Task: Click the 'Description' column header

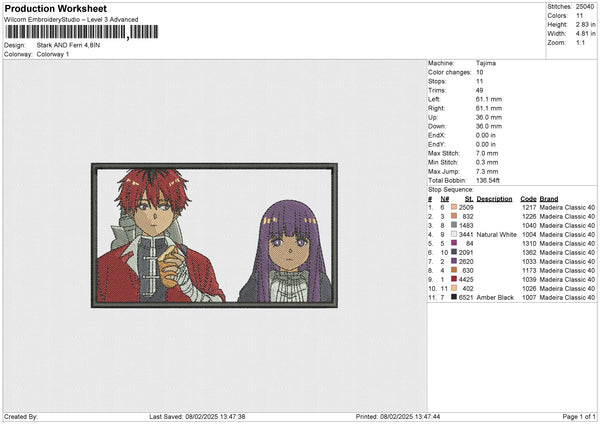Action: (494, 199)
